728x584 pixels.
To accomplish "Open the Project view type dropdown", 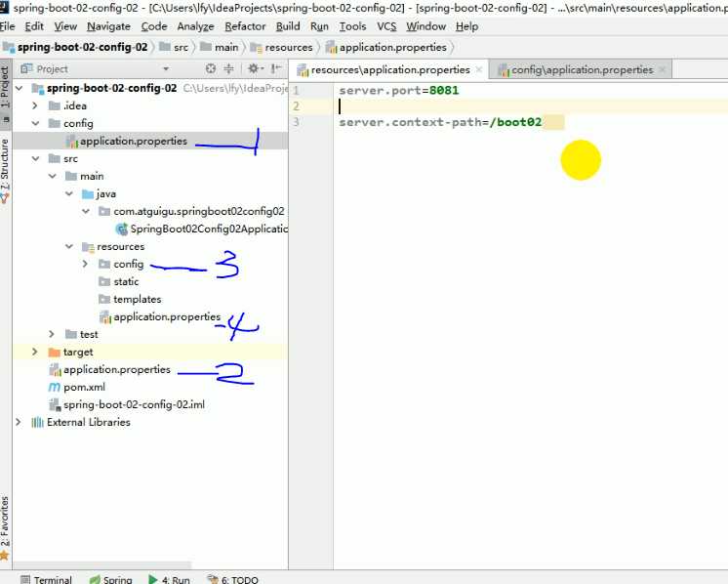I will tap(166, 69).
